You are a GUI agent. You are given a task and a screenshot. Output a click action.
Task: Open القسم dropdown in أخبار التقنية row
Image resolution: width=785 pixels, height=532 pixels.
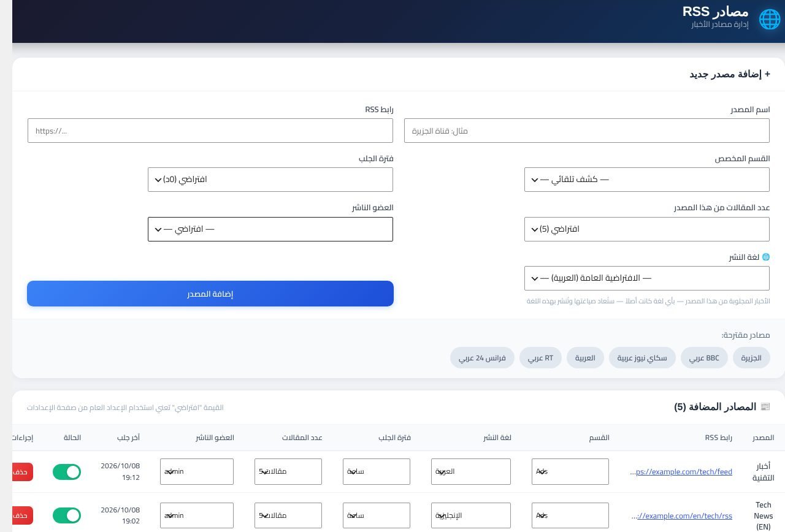570,472
